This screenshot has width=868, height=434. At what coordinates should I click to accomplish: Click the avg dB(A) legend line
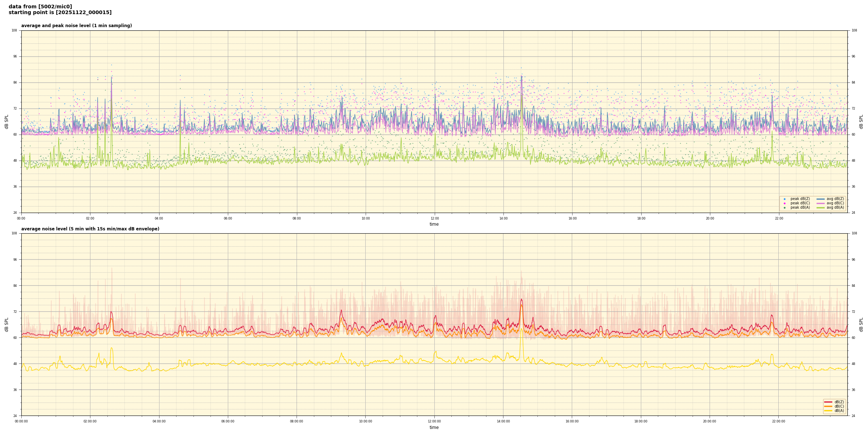pos(821,208)
